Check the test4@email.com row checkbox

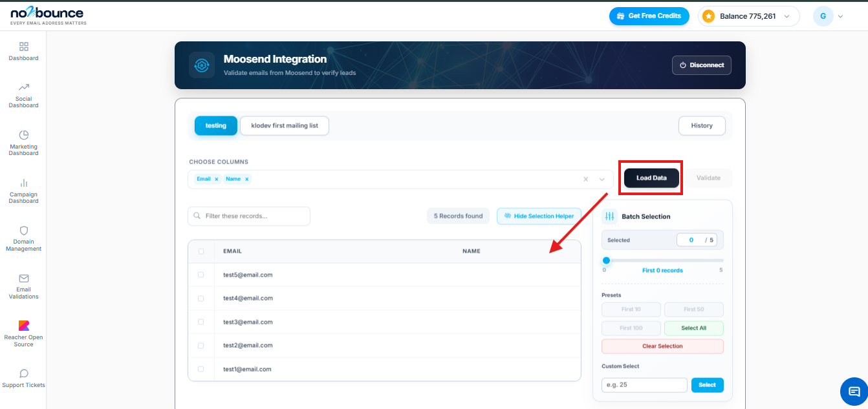[201, 299]
